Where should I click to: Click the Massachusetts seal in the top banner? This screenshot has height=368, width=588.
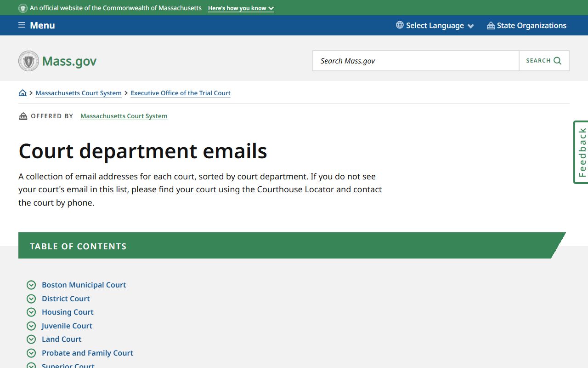click(x=23, y=8)
